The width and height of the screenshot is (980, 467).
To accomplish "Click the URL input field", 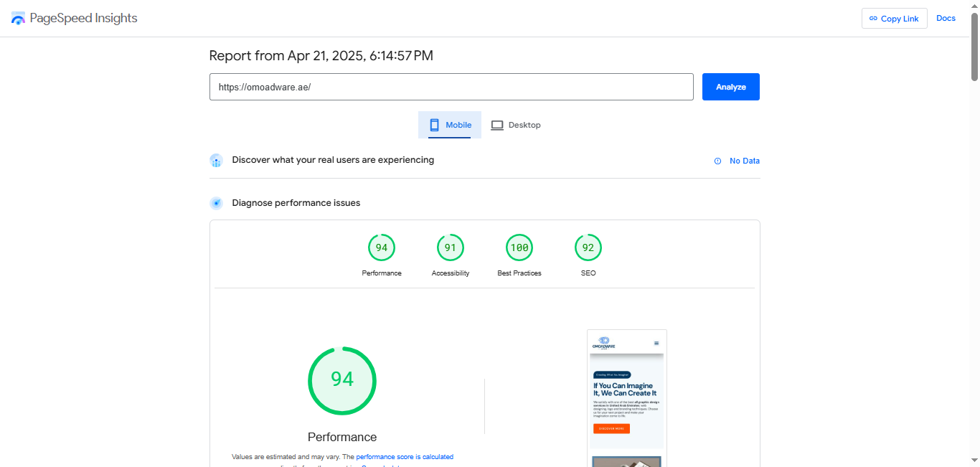I will coord(451,87).
